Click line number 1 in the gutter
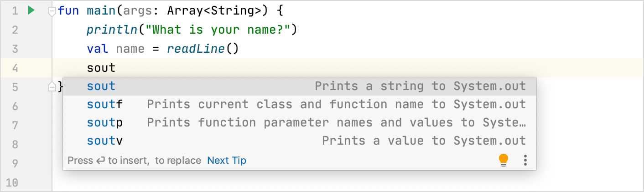The image size is (644, 192). tap(15, 10)
